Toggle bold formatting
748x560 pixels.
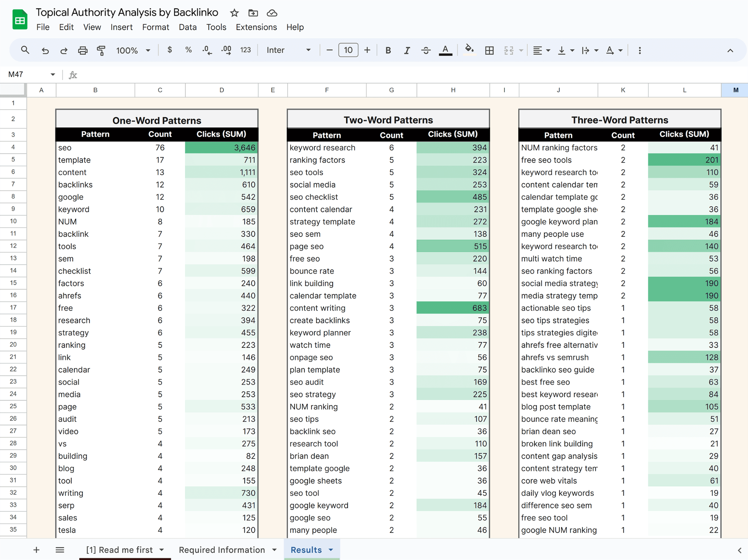[388, 50]
